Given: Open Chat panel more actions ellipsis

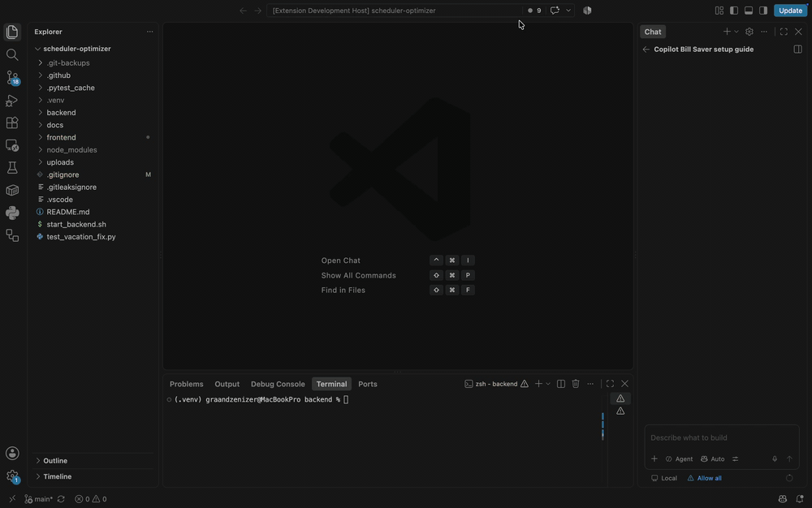Looking at the screenshot, I should pos(764,32).
